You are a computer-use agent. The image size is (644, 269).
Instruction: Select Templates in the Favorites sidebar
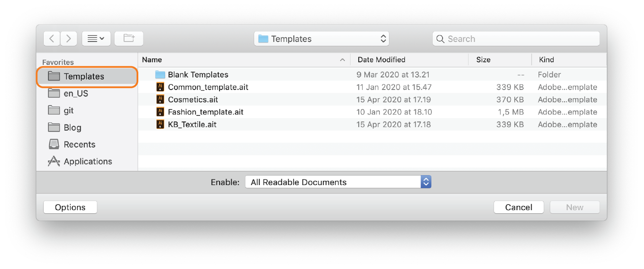pyautogui.click(x=87, y=77)
